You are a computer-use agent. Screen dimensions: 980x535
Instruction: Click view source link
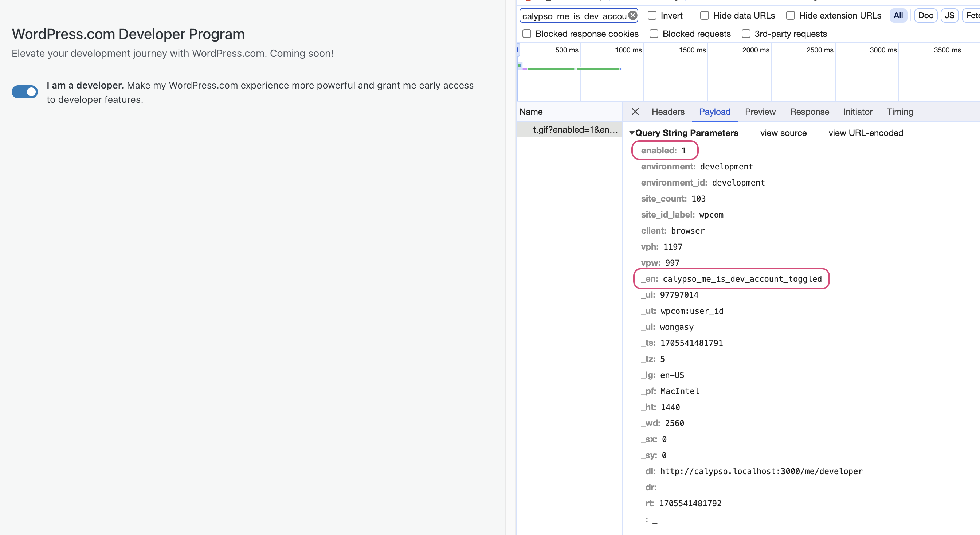coord(783,133)
